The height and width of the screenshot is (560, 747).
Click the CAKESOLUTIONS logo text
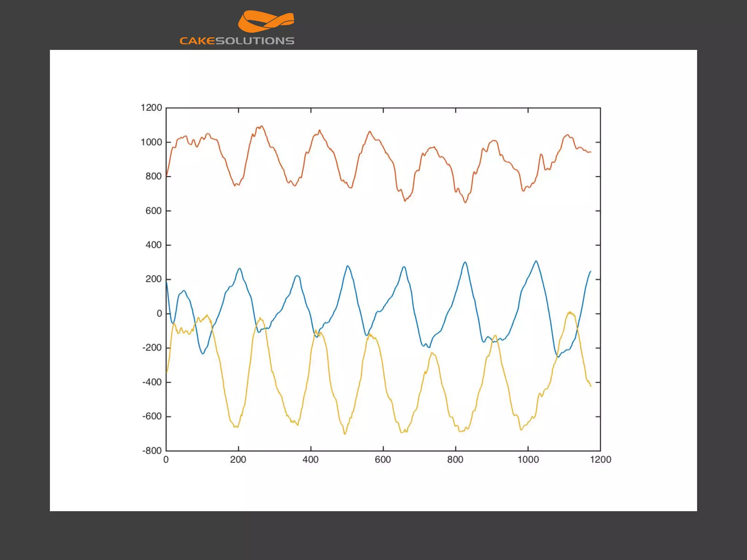(x=237, y=41)
